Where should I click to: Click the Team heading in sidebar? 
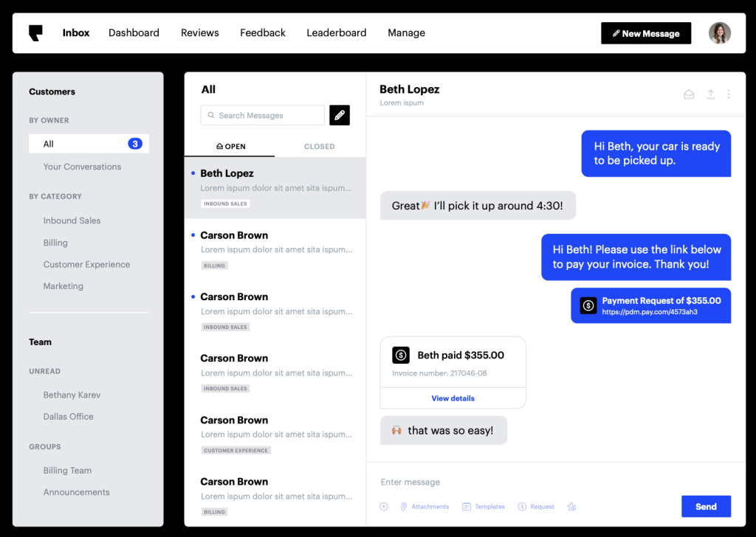point(40,342)
